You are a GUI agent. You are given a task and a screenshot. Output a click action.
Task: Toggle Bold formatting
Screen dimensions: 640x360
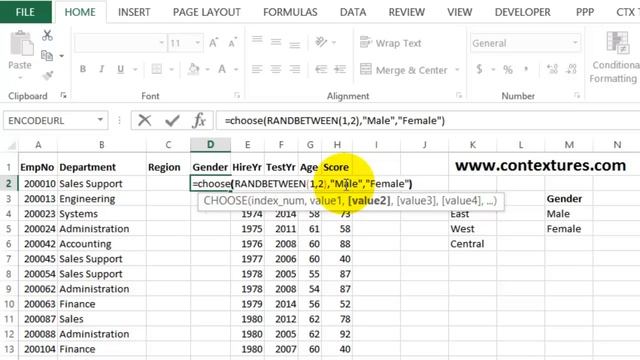pyautogui.click(x=83, y=69)
